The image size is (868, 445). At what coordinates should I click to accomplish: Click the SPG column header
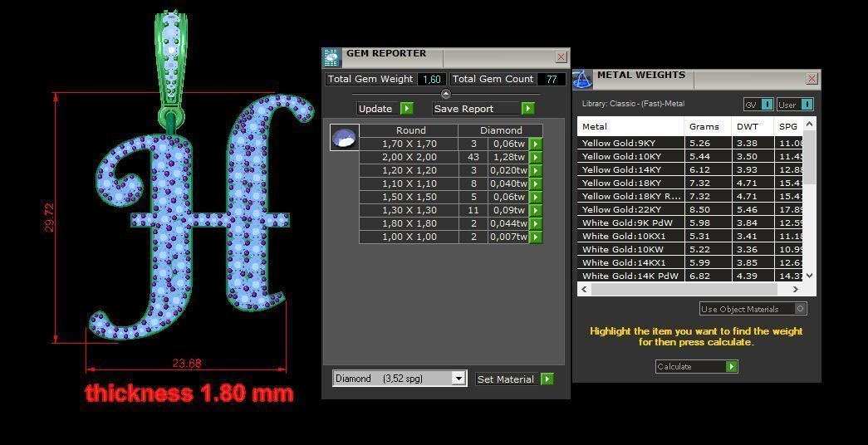point(788,127)
